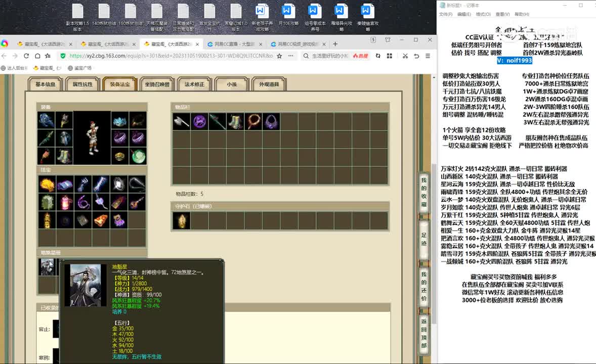Click the browser search input box
596x364 pixels.
point(330,56)
